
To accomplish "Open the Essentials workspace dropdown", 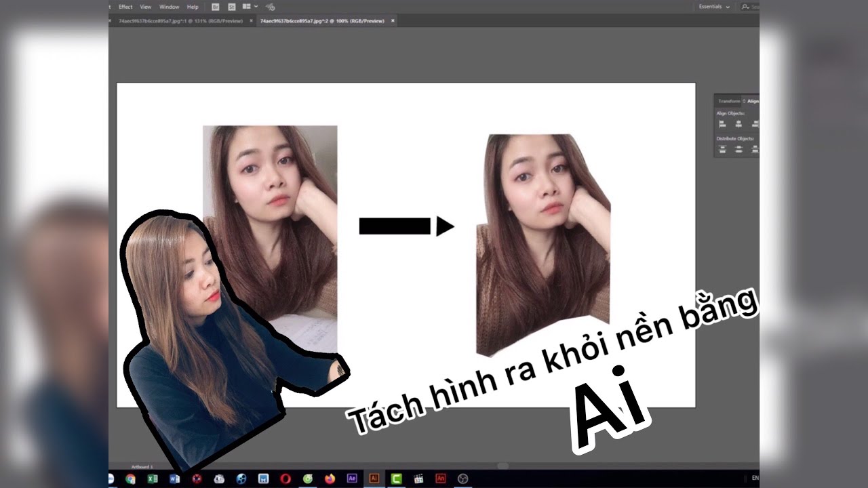I will (x=715, y=7).
